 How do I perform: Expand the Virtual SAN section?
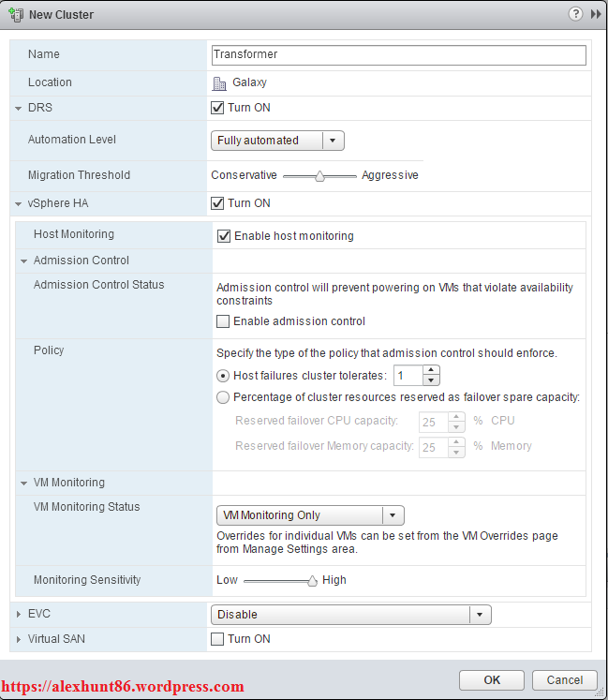pyautogui.click(x=19, y=639)
